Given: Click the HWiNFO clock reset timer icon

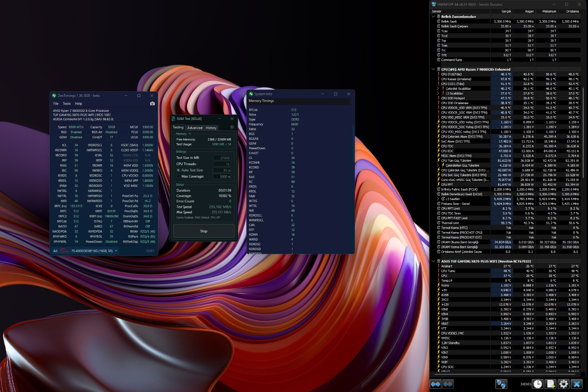Looking at the screenshot, I should pos(538,384).
